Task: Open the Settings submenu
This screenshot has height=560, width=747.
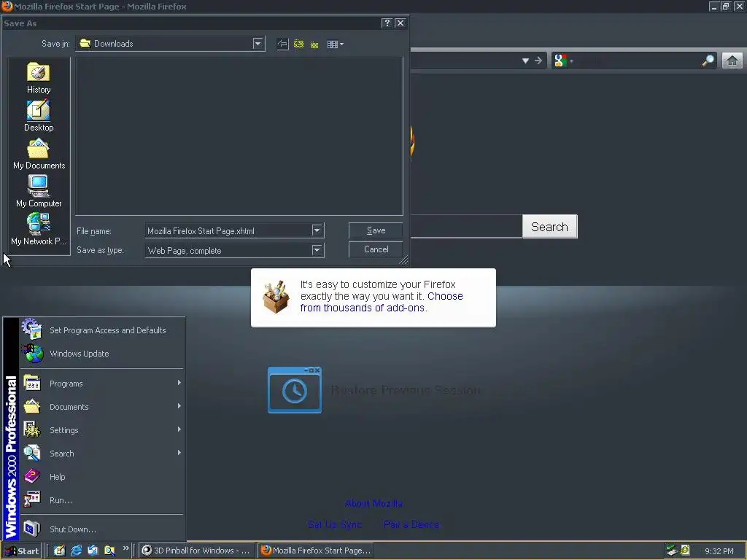Action: 102,430
